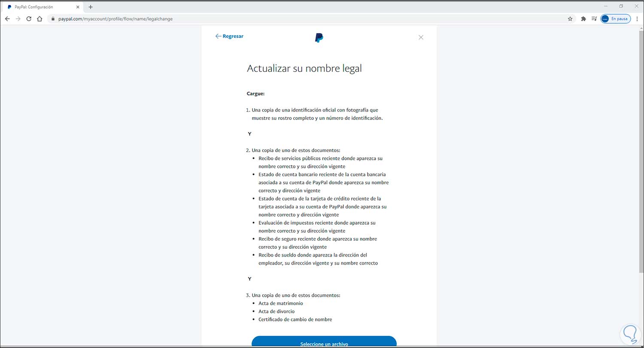
Task: Select the Acta de matrimonio list item
Action: (x=280, y=303)
